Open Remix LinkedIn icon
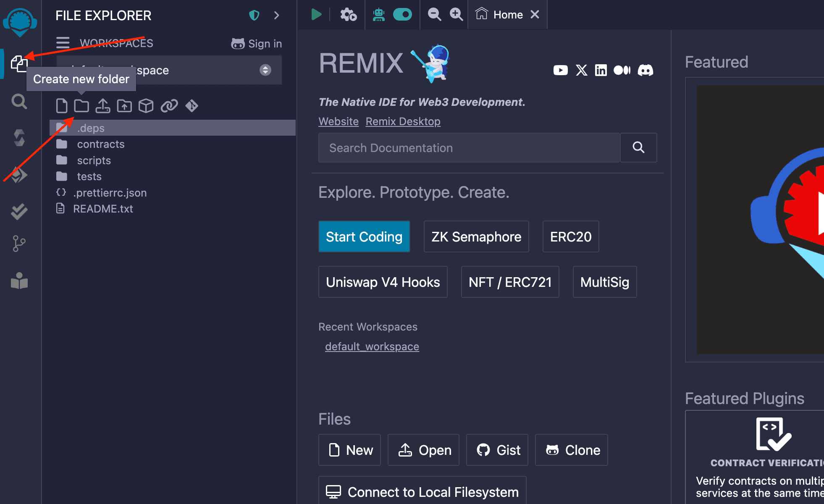Image resolution: width=824 pixels, height=504 pixels. point(601,70)
